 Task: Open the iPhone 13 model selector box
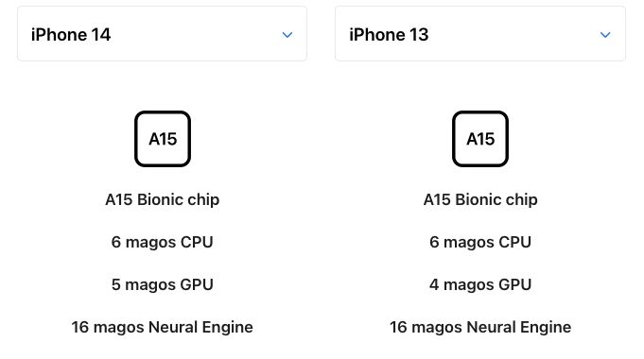pyautogui.click(x=480, y=34)
